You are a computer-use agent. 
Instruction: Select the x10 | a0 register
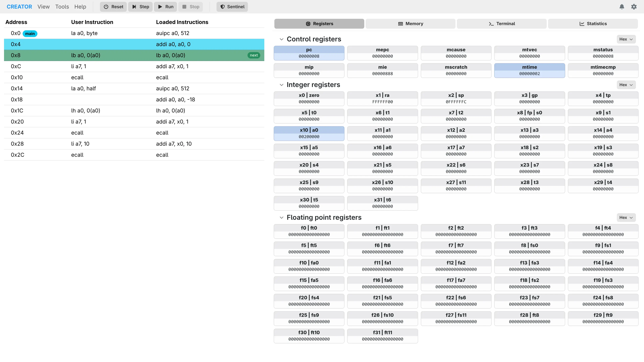coord(309,133)
